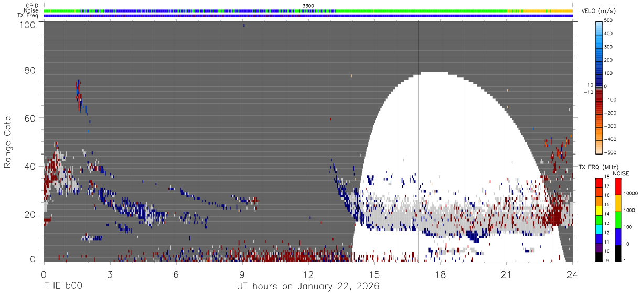Click the 24 hour mark on UT axis
644x297 pixels.
[573, 274]
